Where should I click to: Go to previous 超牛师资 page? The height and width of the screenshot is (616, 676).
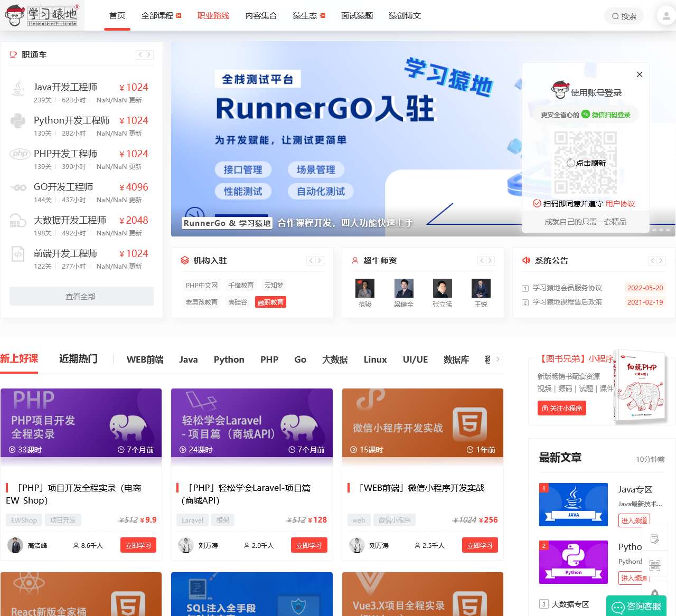(482, 260)
